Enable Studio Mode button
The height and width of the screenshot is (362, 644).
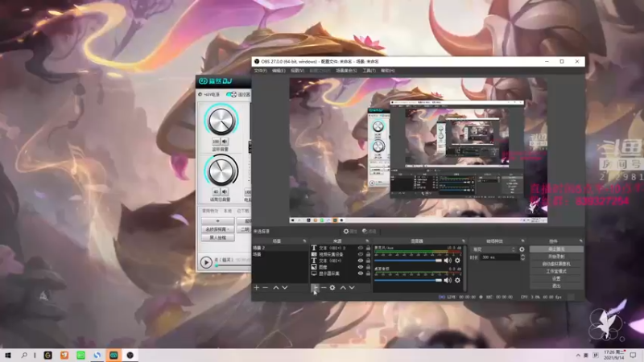pyautogui.click(x=556, y=271)
